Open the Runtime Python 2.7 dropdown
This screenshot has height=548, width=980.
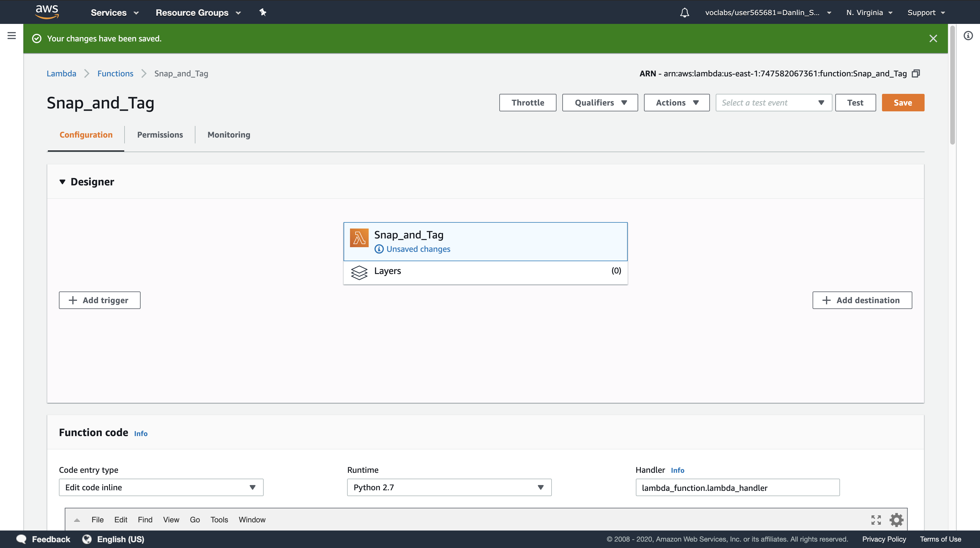pos(449,487)
